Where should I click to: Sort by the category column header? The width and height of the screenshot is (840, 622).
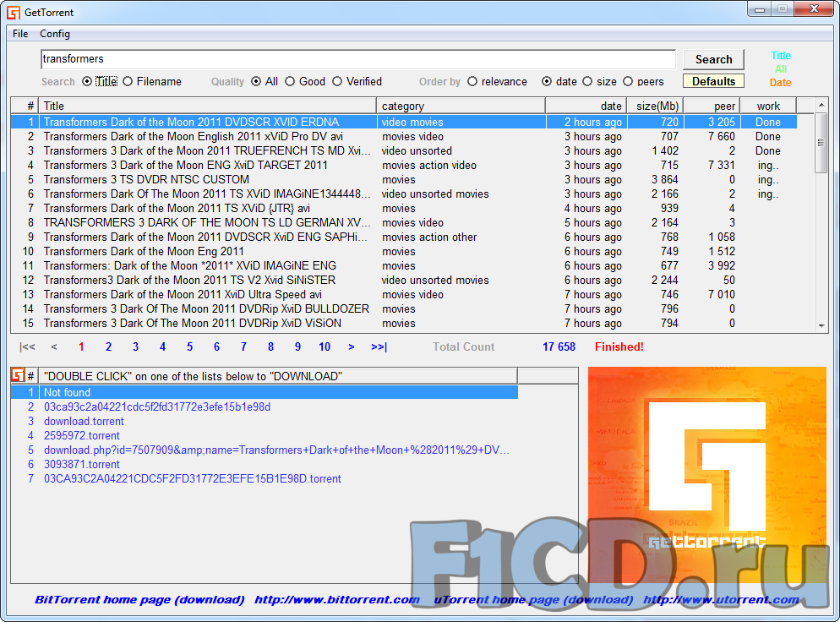click(x=461, y=106)
